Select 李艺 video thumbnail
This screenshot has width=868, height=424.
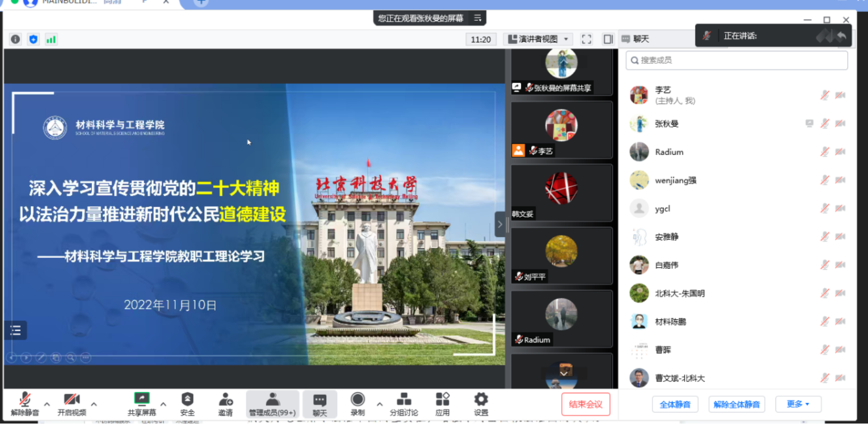pyautogui.click(x=561, y=130)
